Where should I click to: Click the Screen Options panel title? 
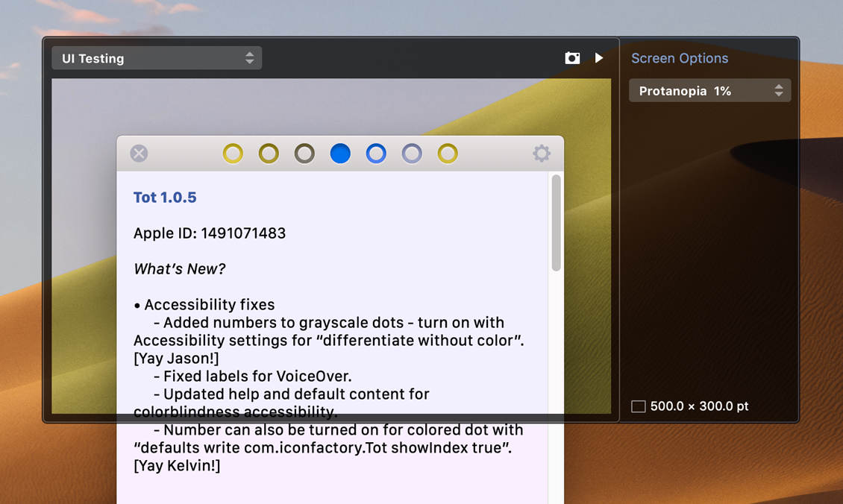[680, 58]
